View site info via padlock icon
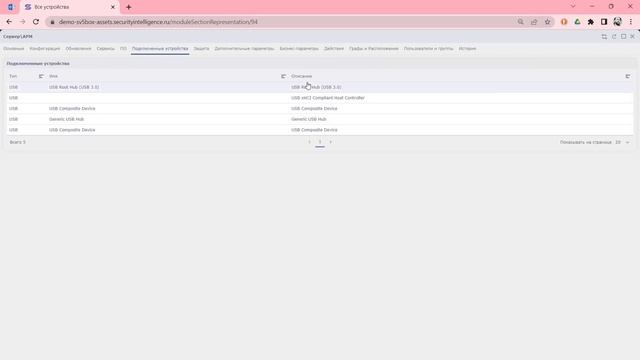Image resolution: width=640 pixels, height=360 pixels. point(52,22)
